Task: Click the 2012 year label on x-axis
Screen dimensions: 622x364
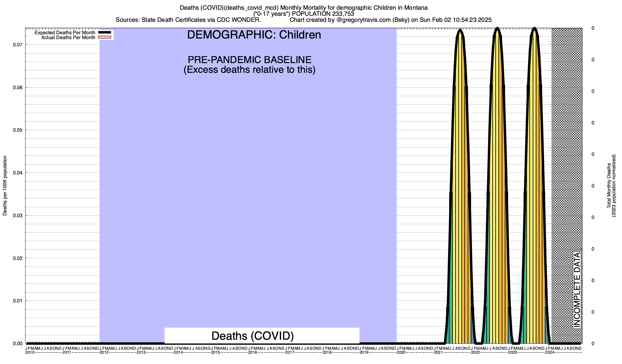Action: [104, 352]
